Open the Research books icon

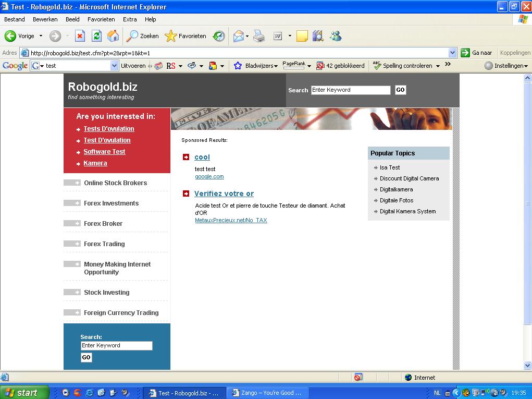click(x=318, y=35)
